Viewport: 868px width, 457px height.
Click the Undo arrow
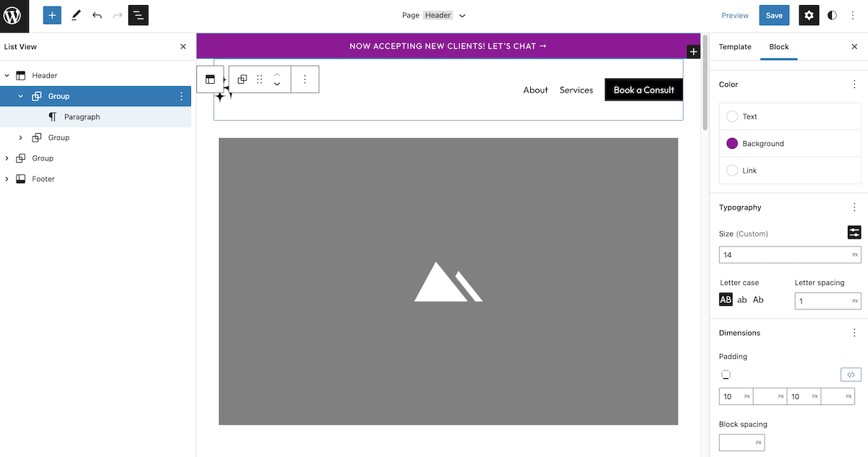pos(97,15)
